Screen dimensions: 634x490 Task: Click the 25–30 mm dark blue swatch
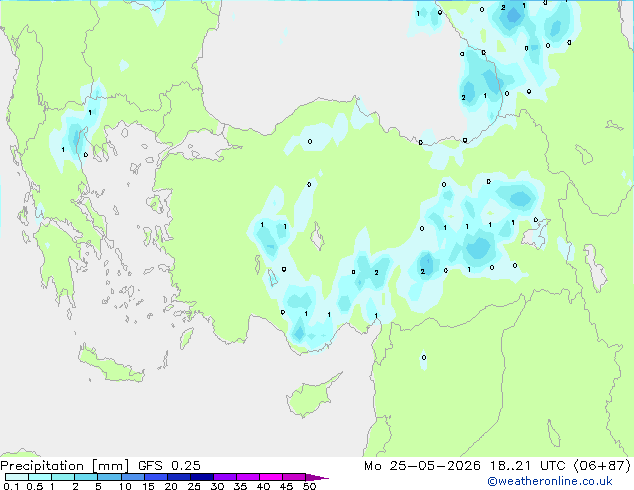201,477
